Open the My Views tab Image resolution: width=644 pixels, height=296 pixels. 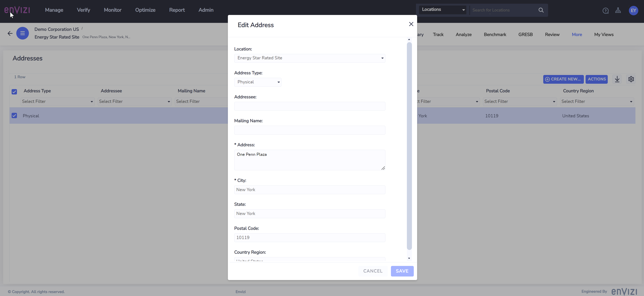coord(604,34)
